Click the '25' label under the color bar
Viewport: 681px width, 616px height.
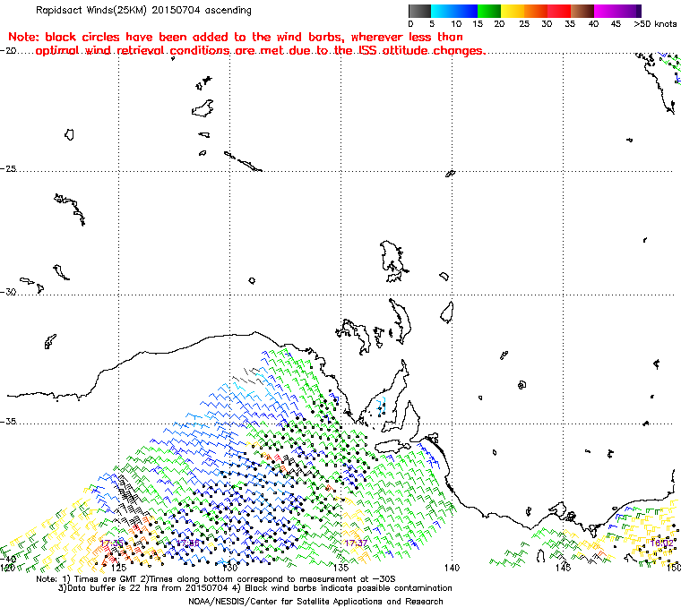(x=524, y=24)
